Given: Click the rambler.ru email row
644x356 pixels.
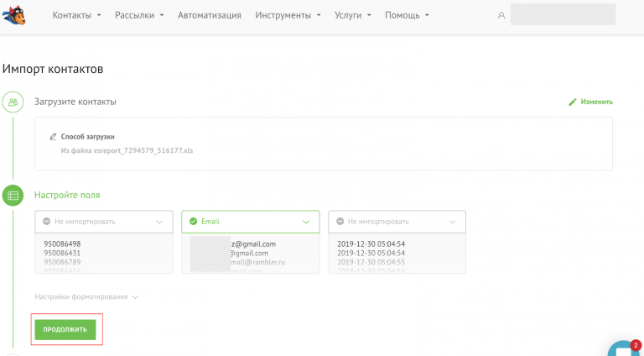Looking at the screenshot, I should 257,262.
